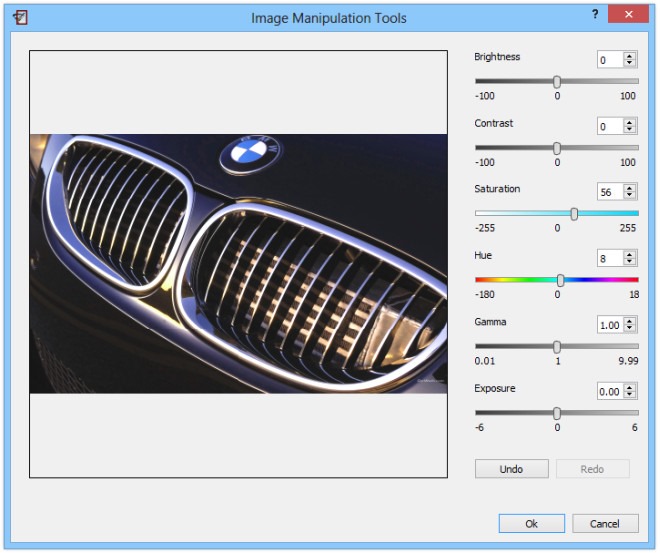The height and width of the screenshot is (553, 660).
Task: Decrease Brightness with spinner down arrow
Action: [x=630, y=63]
